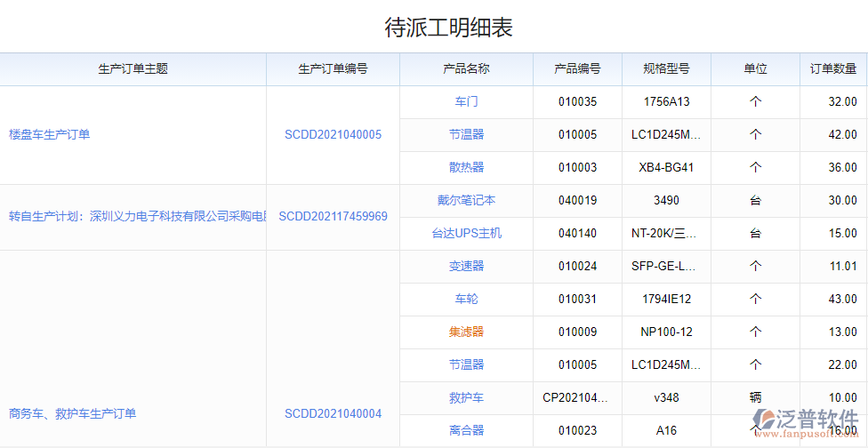Select the 离合器 product link
This screenshot has width=868, height=448.
coord(466,431)
